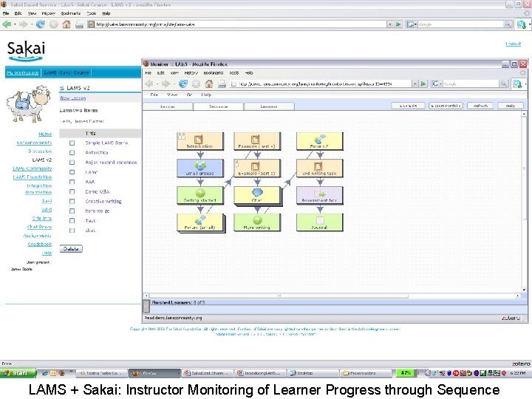
Task: Check the here we go checkbox
Action: click(x=72, y=211)
